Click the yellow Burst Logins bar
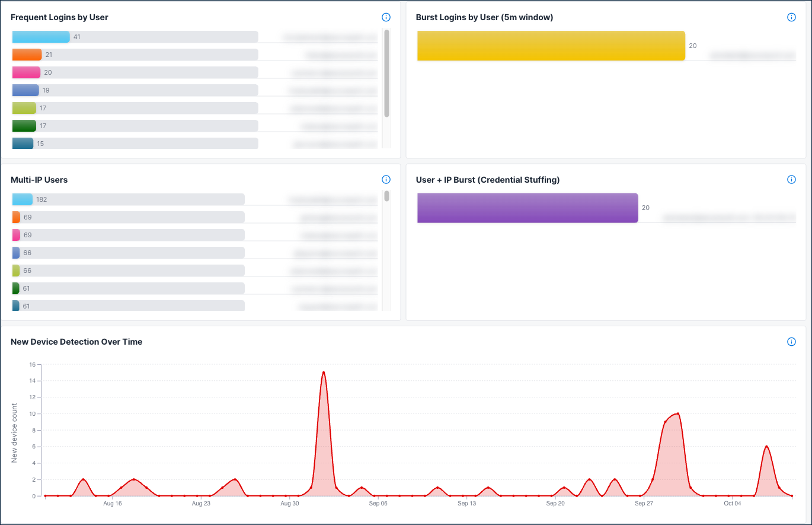Screen dimensions: 812x525 coord(551,46)
